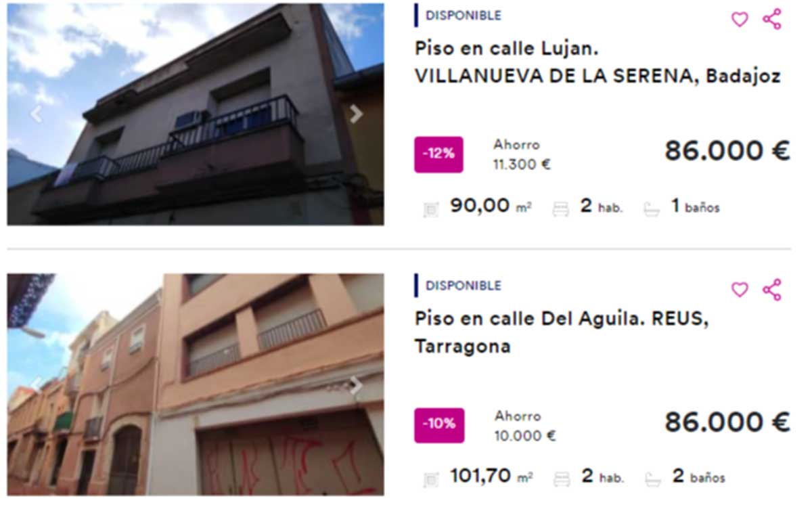Viewport: 812px width, 509px height.
Task: Share the calle Del Aguila listing
Action: coord(772,290)
